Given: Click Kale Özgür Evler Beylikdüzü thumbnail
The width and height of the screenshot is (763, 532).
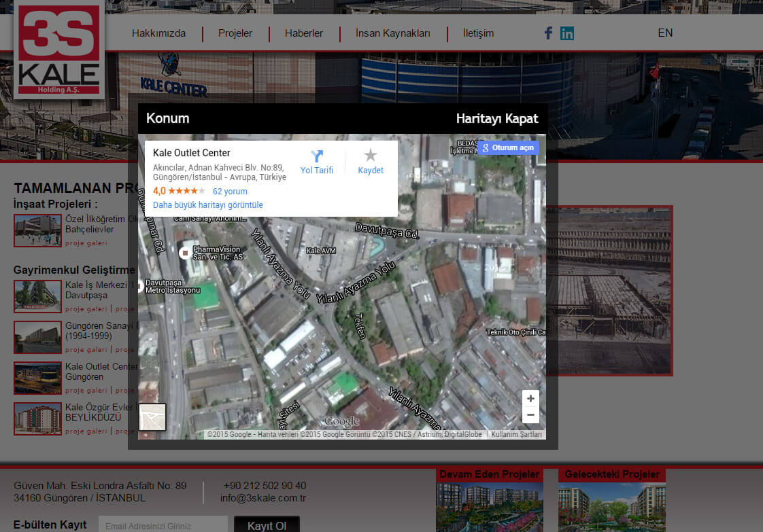Looking at the screenshot, I should pyautogui.click(x=37, y=419).
